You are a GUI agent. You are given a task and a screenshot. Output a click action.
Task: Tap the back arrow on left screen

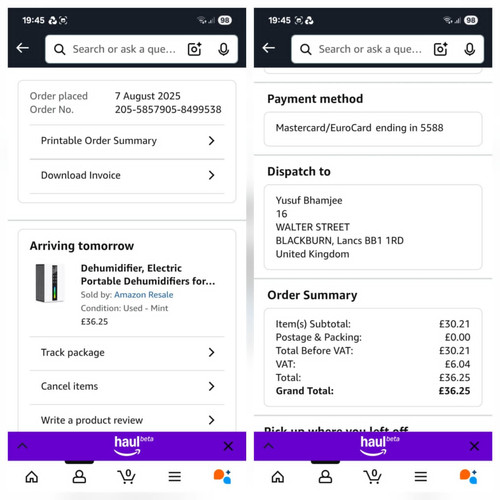click(x=23, y=48)
